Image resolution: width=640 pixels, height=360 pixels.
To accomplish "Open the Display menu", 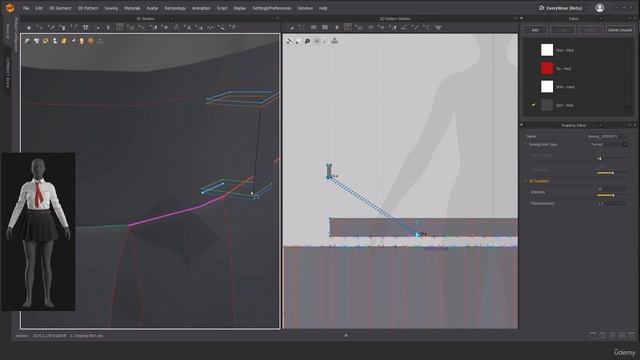I will (240, 8).
